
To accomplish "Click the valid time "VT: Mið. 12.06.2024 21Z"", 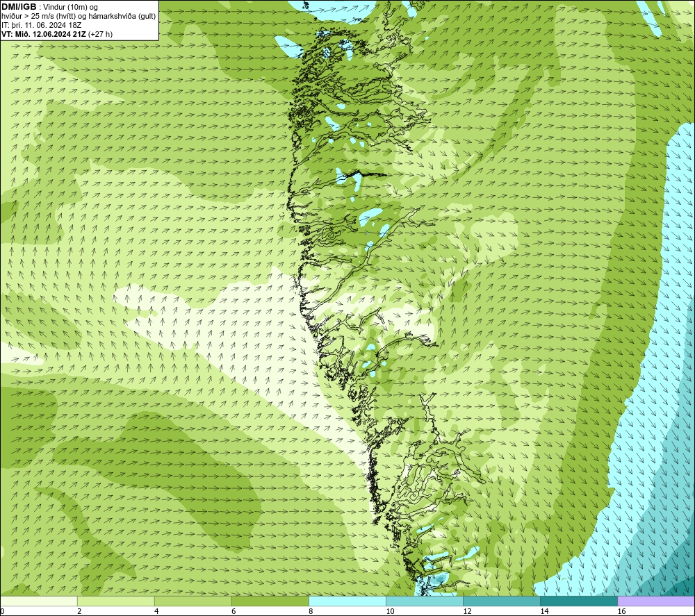I will pos(44,34).
